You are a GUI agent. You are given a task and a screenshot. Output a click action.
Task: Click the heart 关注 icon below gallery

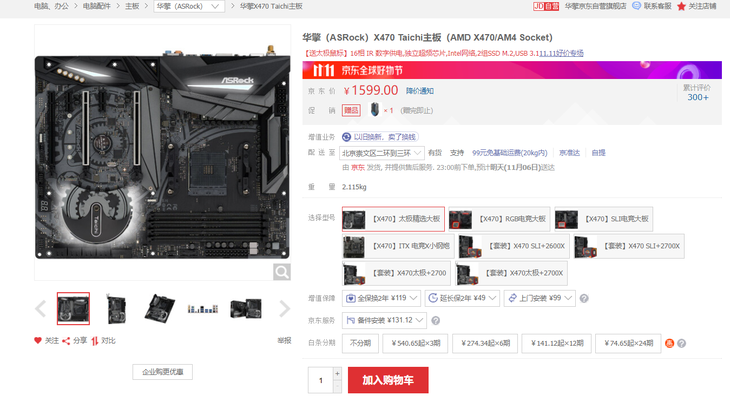coord(38,341)
